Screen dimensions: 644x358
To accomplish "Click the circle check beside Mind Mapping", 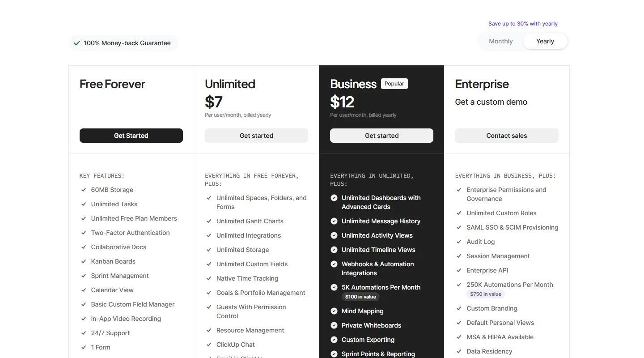I will click(x=334, y=311).
